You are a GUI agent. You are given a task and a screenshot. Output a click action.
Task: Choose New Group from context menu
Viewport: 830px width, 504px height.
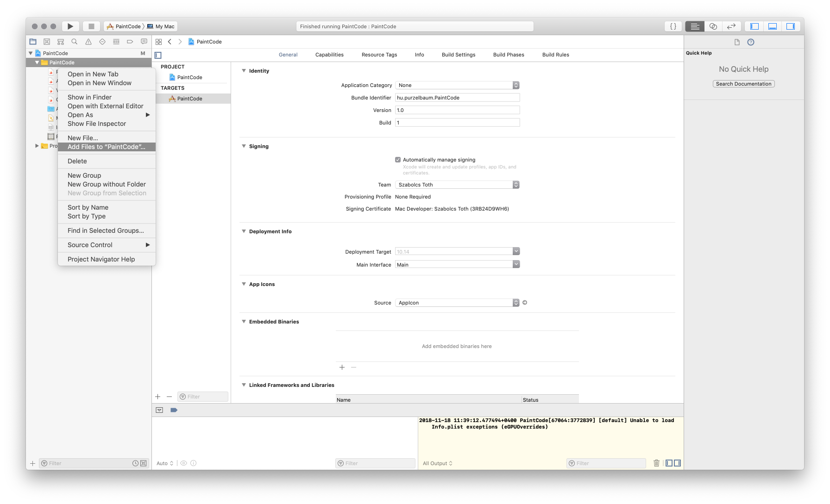point(107,175)
